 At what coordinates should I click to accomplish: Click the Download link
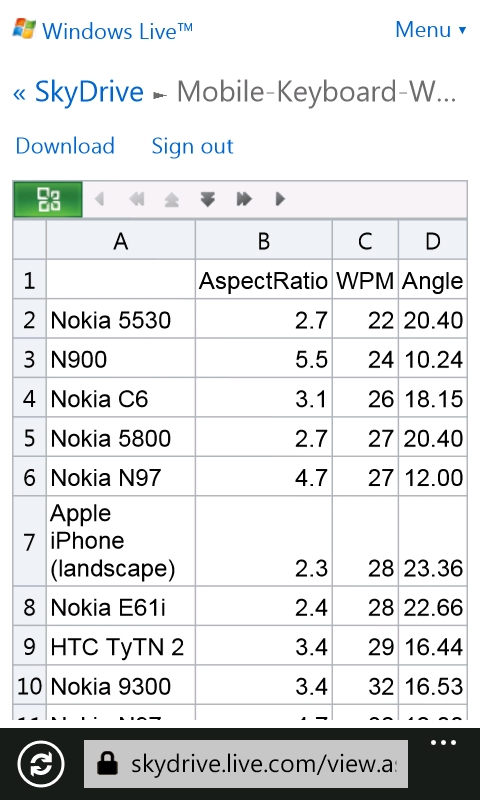pyautogui.click(x=65, y=146)
